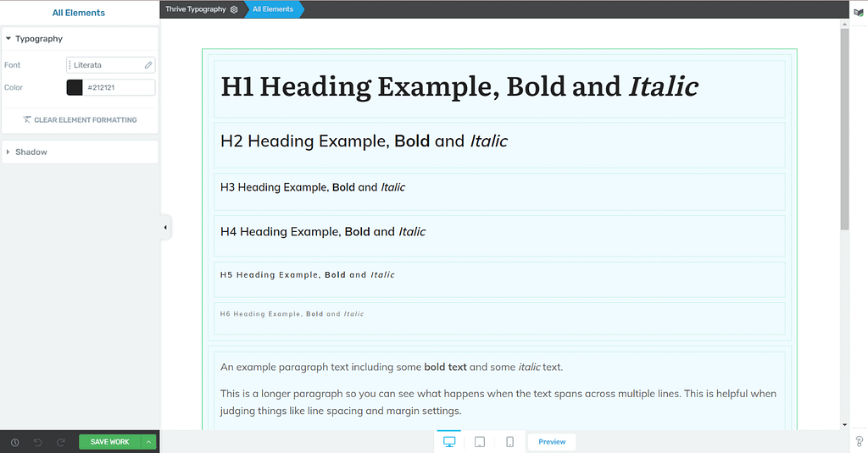This screenshot has width=868, height=453.
Task: Open the Literata font selector
Action: point(111,64)
